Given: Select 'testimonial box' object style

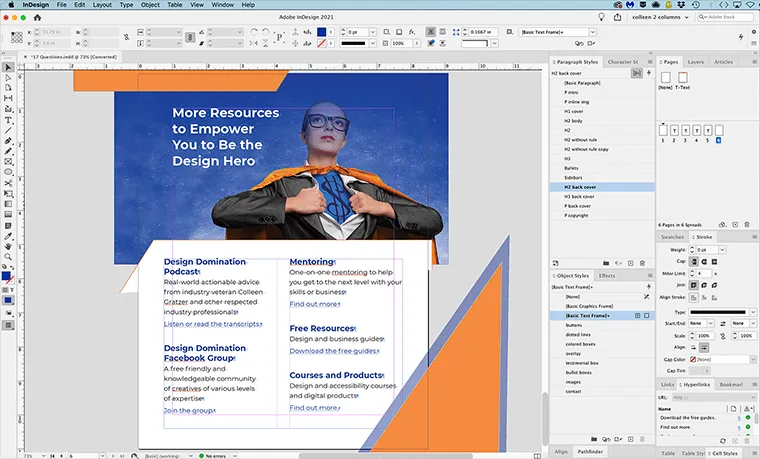Looking at the screenshot, I should pyautogui.click(x=602, y=363).
